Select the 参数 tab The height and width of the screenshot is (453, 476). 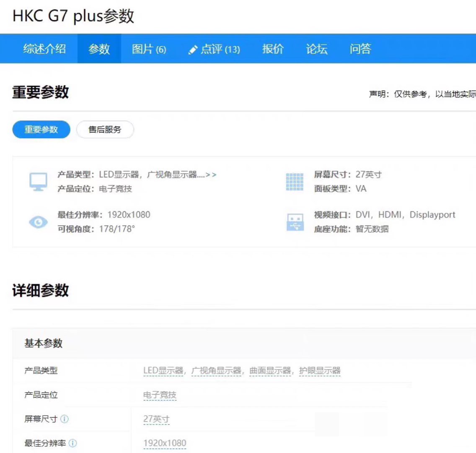point(99,49)
